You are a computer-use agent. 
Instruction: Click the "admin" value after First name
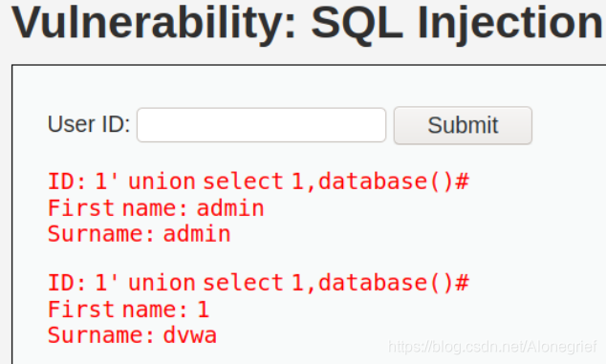230,208
